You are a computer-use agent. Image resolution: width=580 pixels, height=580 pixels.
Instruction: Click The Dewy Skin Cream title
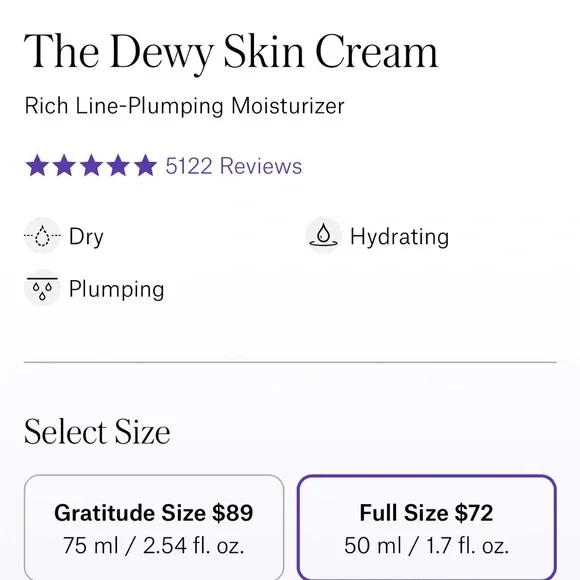pos(231,52)
